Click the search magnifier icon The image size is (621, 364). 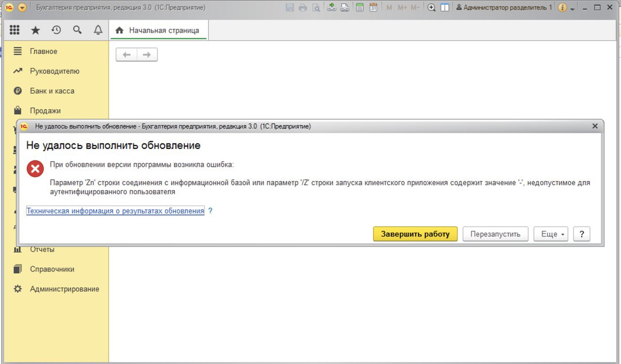click(77, 30)
